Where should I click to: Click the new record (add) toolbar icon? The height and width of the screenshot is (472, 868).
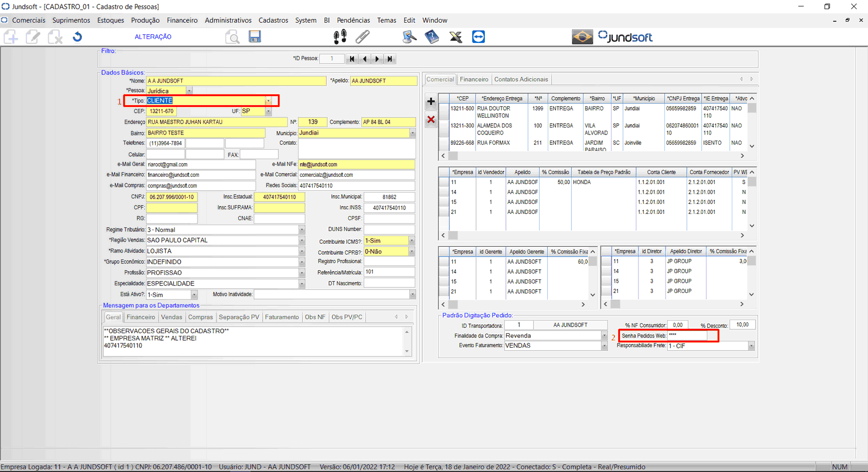click(x=11, y=37)
